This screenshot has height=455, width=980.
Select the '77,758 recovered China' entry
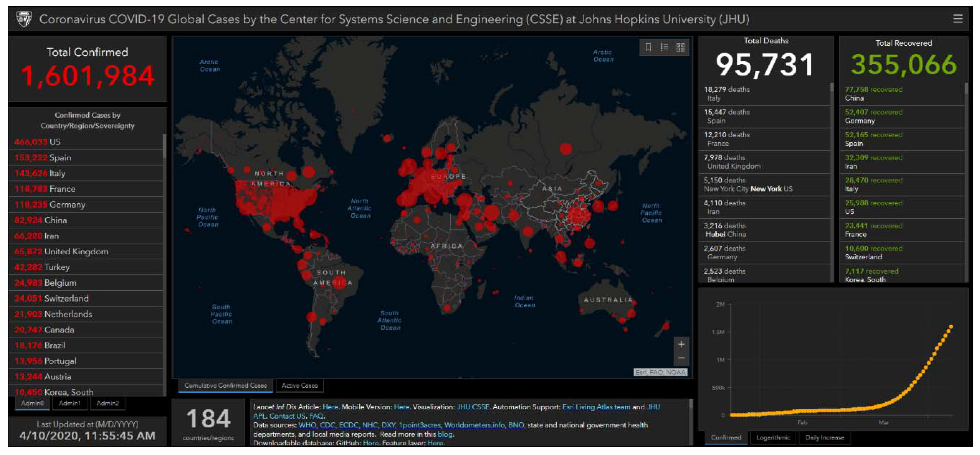902,94
